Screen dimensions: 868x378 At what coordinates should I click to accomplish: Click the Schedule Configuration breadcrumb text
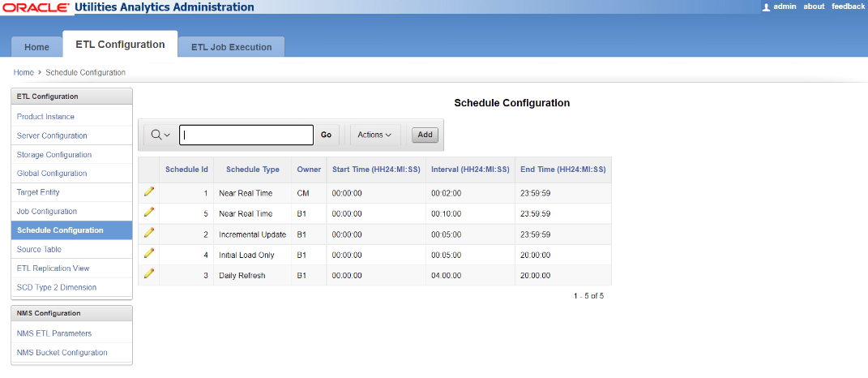coord(85,73)
